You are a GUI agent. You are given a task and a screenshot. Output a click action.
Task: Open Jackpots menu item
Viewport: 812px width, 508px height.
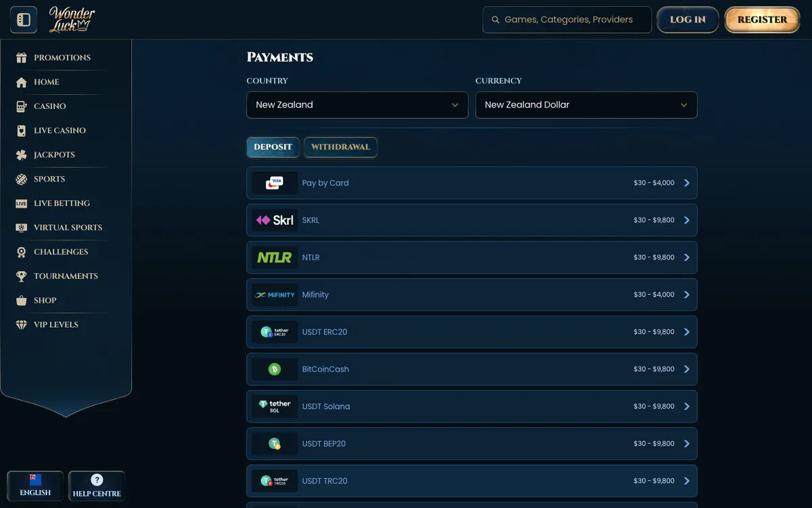[x=54, y=155]
